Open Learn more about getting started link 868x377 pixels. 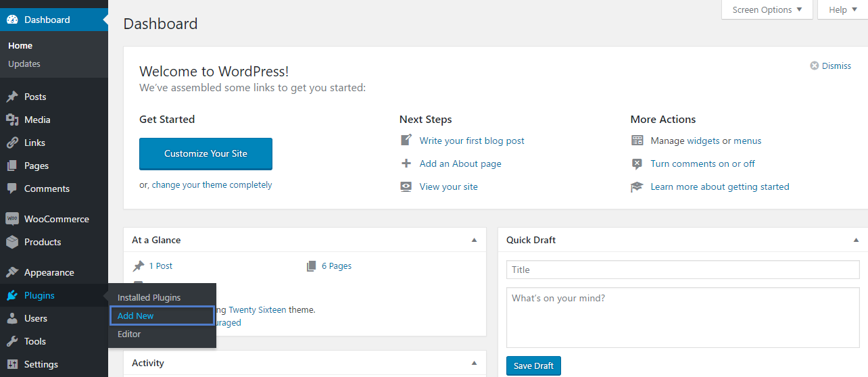[x=720, y=186]
